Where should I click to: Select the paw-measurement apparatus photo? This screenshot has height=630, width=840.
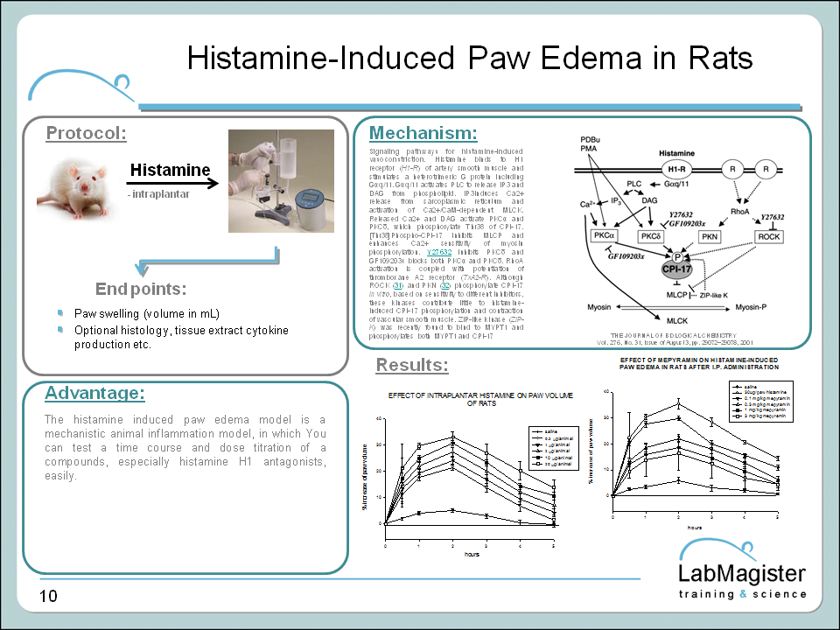[x=281, y=181]
